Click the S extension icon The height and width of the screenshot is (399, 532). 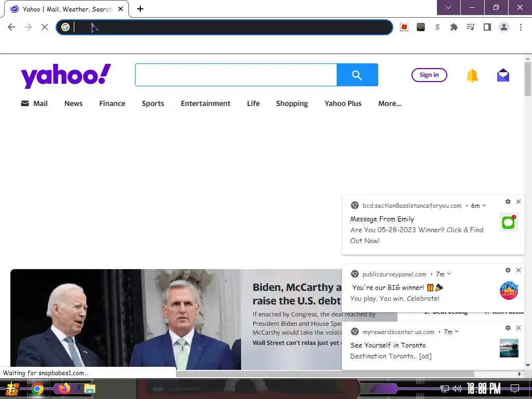[x=437, y=27]
